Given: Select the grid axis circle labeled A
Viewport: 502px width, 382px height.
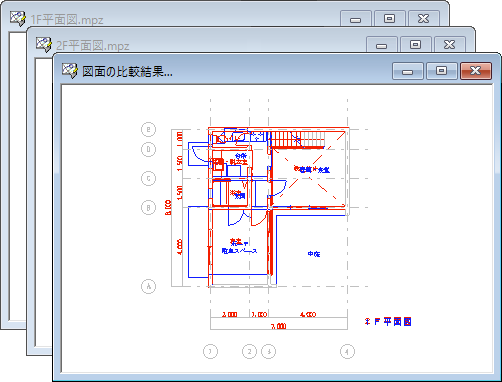Looking at the screenshot, I should click(x=148, y=286).
